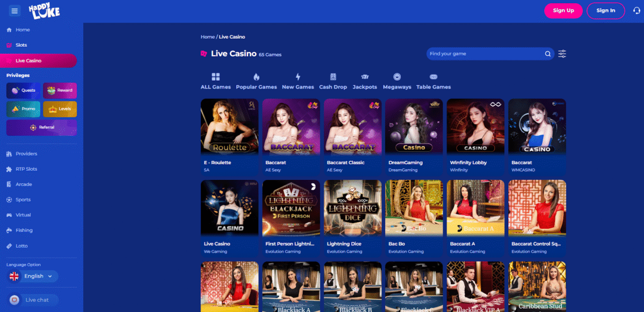
Task: Click the Happy Luke logo
Action: (44, 11)
